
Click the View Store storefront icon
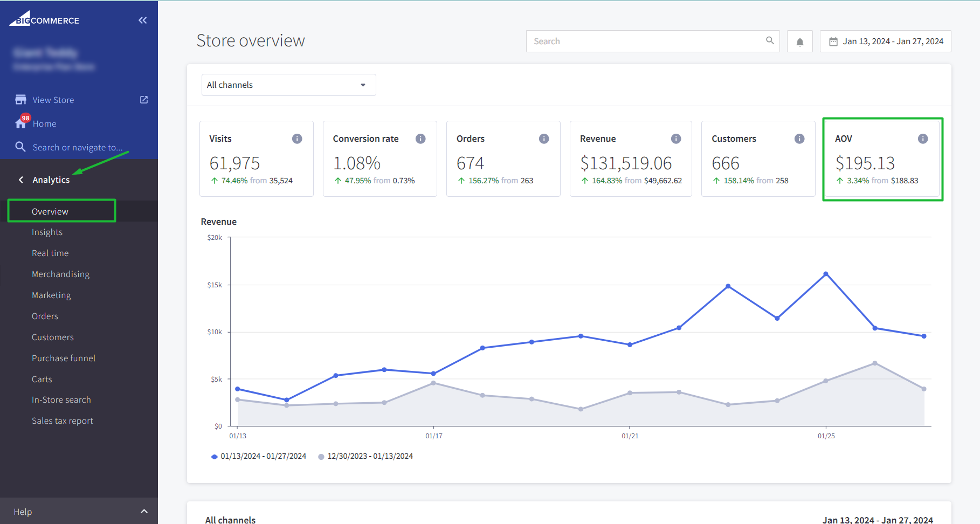(x=20, y=100)
